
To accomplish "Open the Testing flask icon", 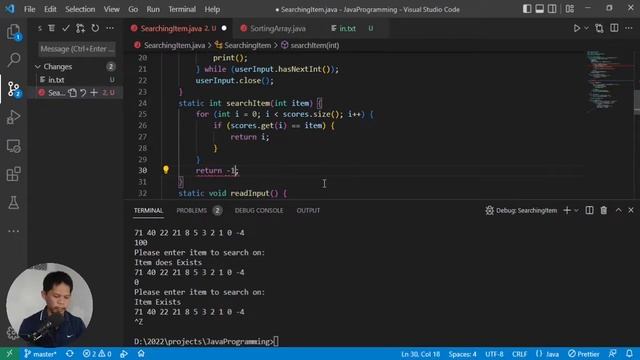I will pyautogui.click(x=13, y=202).
